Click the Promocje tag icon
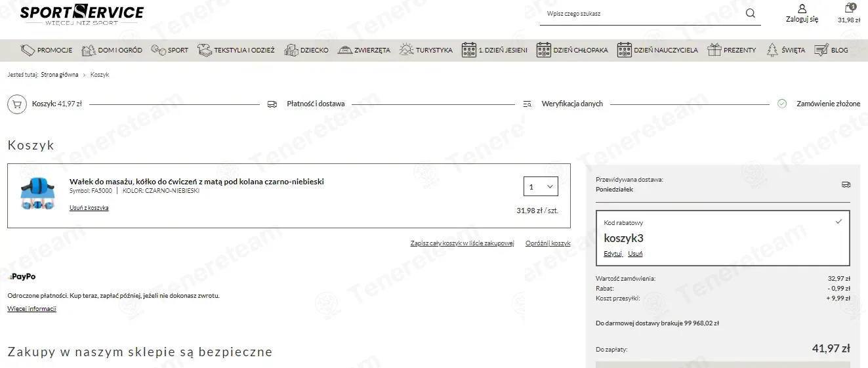This screenshot has height=368, width=868. pyautogui.click(x=28, y=50)
